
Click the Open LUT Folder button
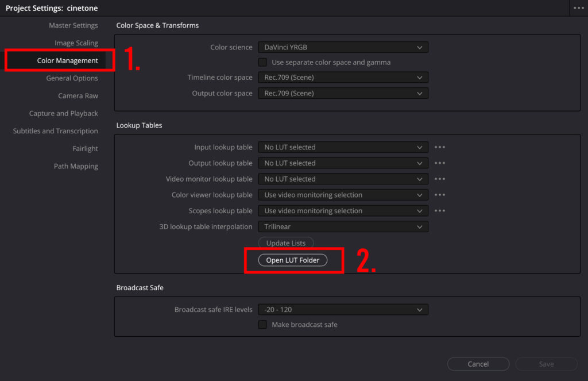pos(293,260)
